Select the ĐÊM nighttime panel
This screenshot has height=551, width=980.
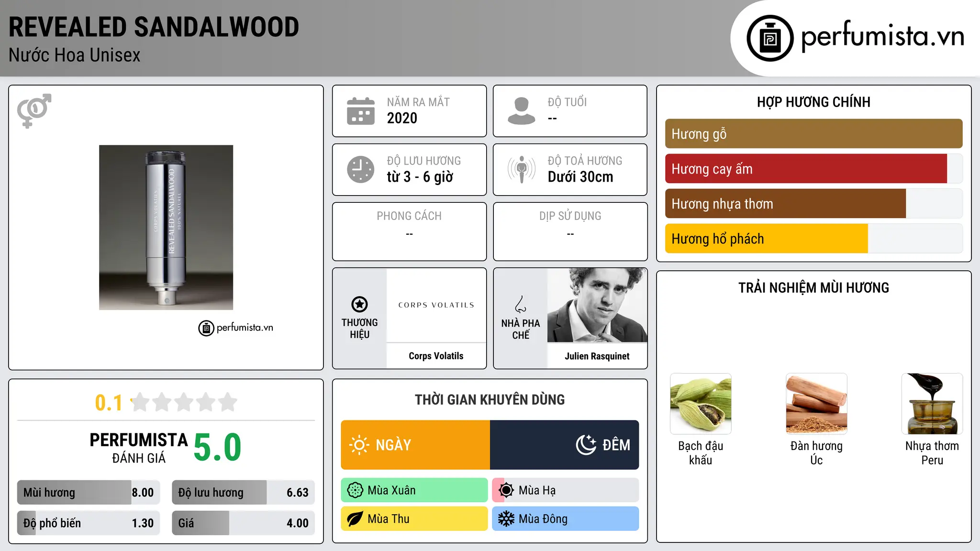click(x=565, y=445)
